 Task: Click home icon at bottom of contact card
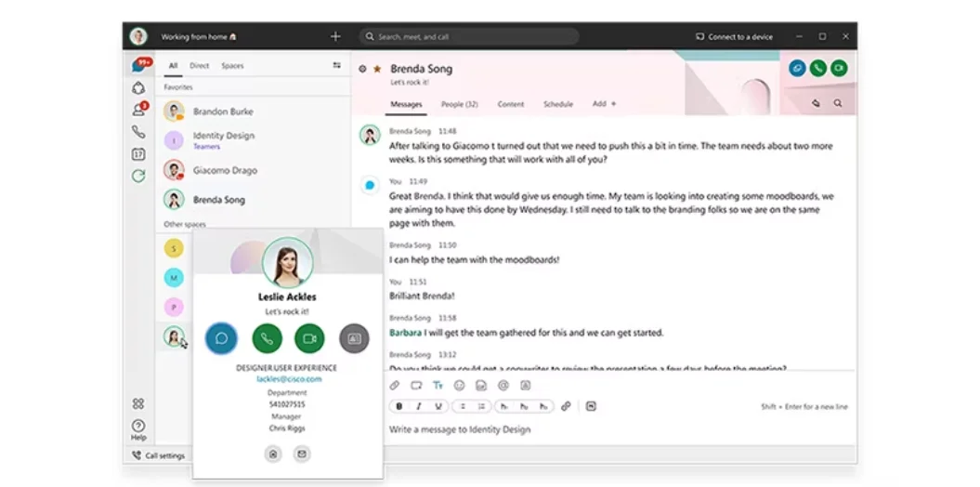click(x=272, y=454)
